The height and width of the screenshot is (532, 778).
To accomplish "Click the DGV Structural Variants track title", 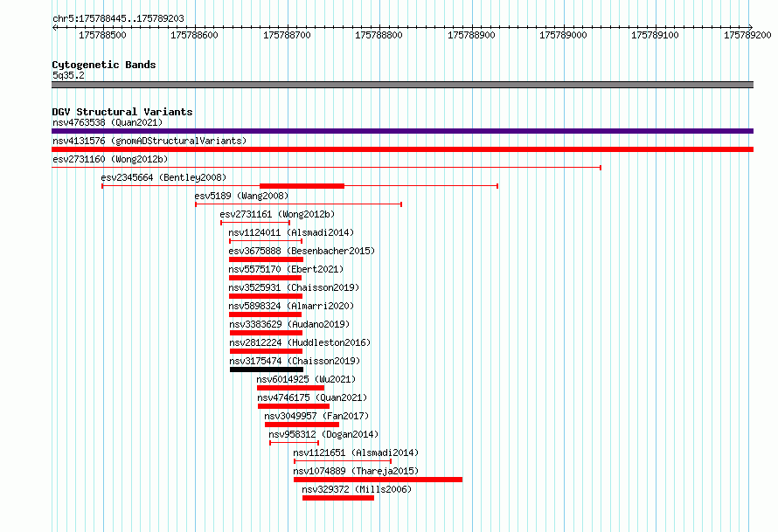I will coord(122,112).
